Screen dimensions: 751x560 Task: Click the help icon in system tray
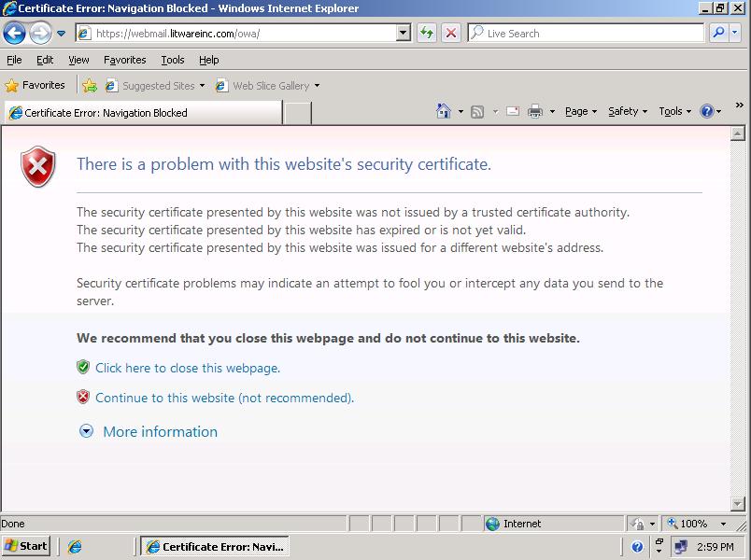(x=636, y=547)
